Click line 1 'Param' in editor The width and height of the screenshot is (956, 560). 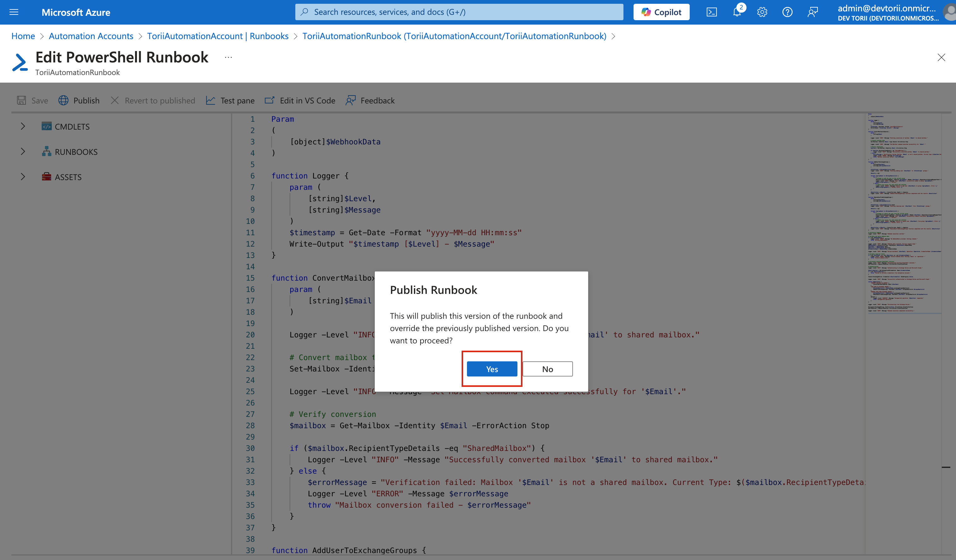(283, 119)
